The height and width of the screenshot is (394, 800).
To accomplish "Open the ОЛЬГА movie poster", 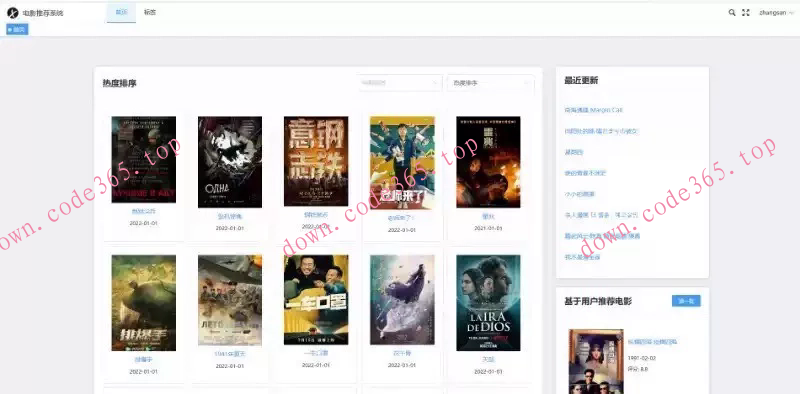I will coord(230,162).
